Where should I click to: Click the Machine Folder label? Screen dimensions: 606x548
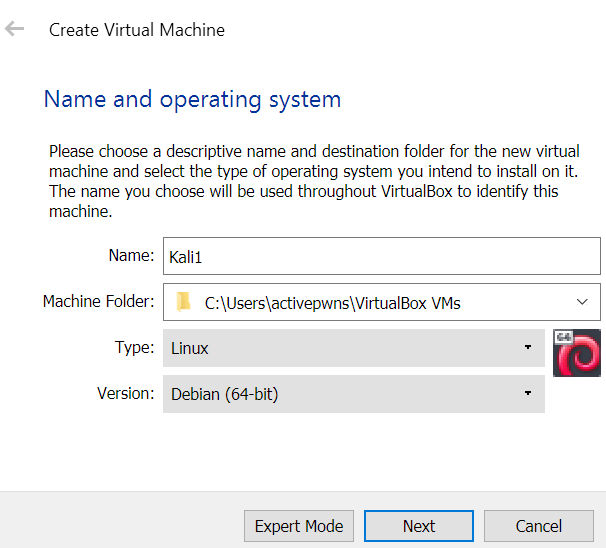click(x=99, y=301)
